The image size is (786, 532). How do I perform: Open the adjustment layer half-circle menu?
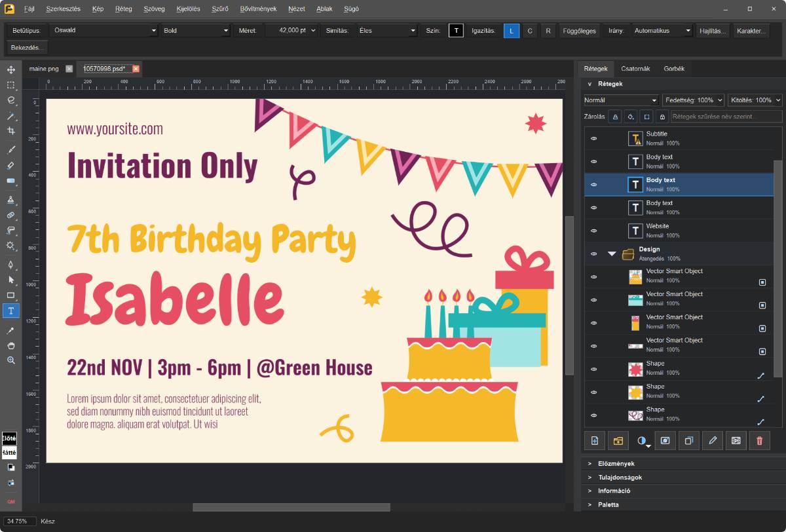(642, 441)
